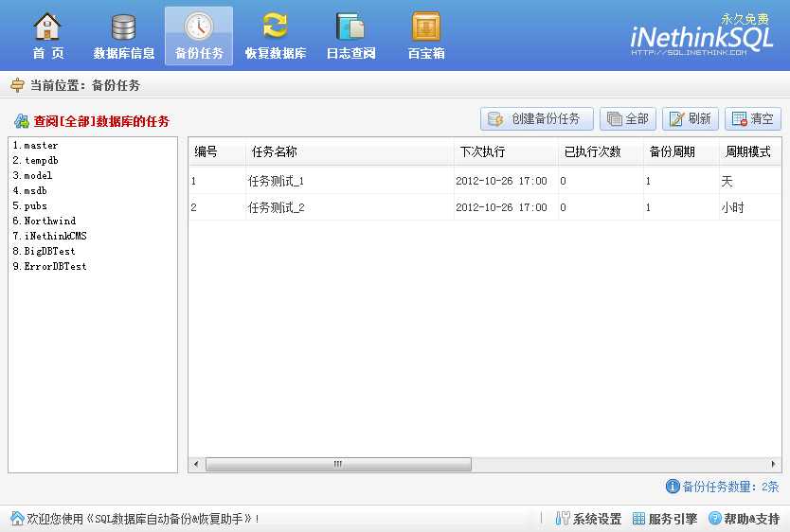Viewport: 790px width, 532px height.
Task: Click the horizontal scrollbar right arrow
Action: [773, 464]
